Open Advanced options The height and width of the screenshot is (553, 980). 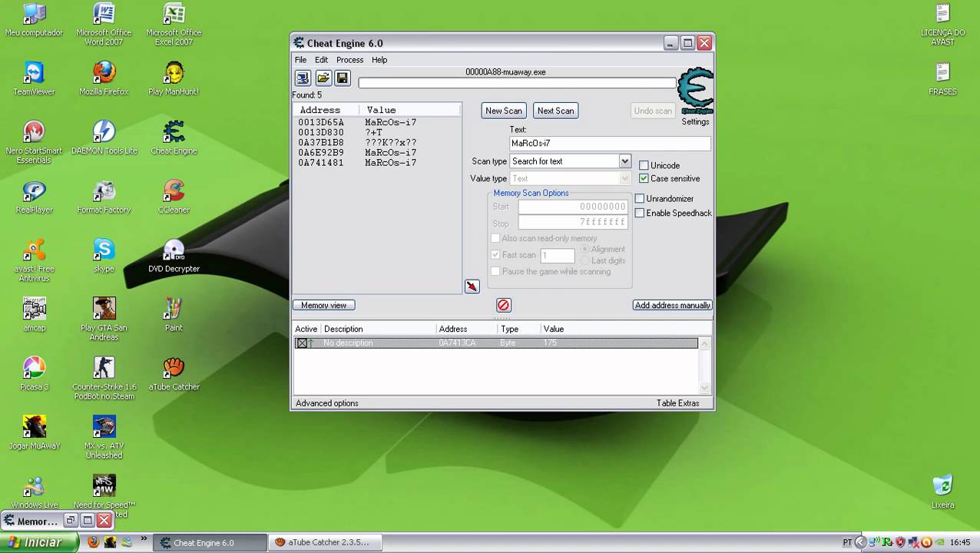tap(327, 403)
